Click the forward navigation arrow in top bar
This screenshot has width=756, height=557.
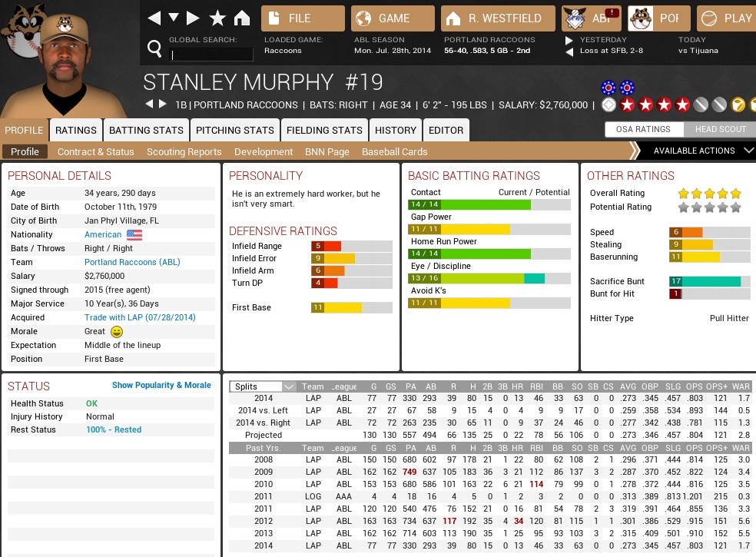[194, 18]
